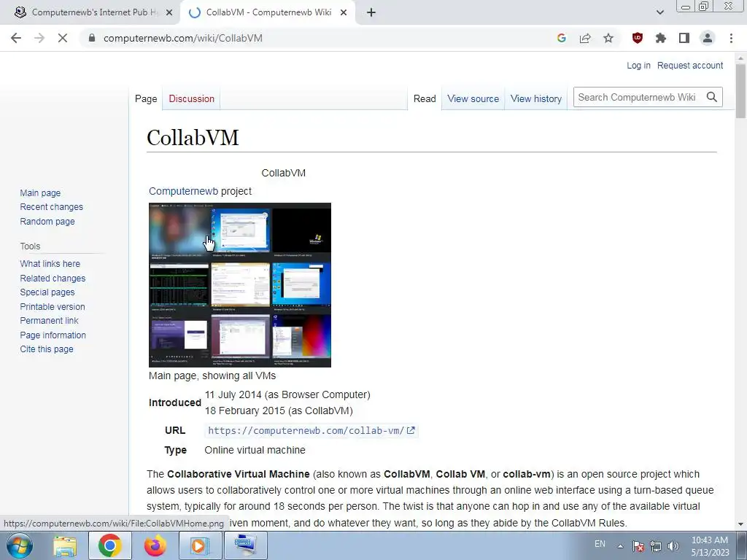
Task: Open What links here
Action: click(50, 264)
